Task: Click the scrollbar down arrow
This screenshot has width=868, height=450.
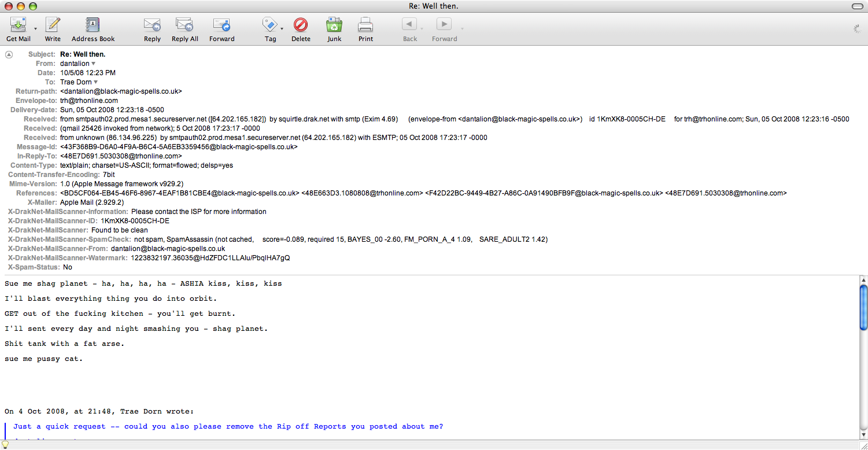Action: click(x=863, y=434)
